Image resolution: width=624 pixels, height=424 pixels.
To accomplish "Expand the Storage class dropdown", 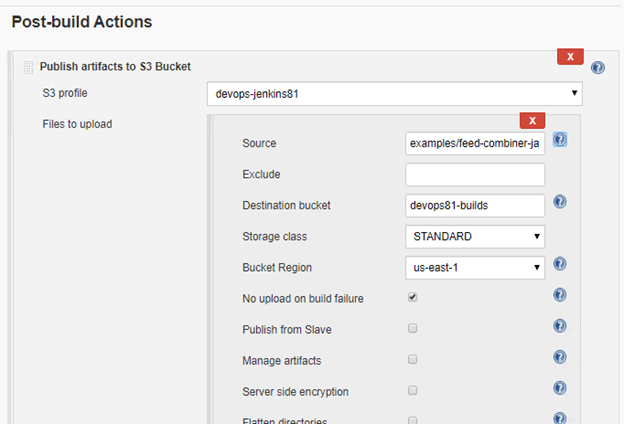I will tap(475, 237).
